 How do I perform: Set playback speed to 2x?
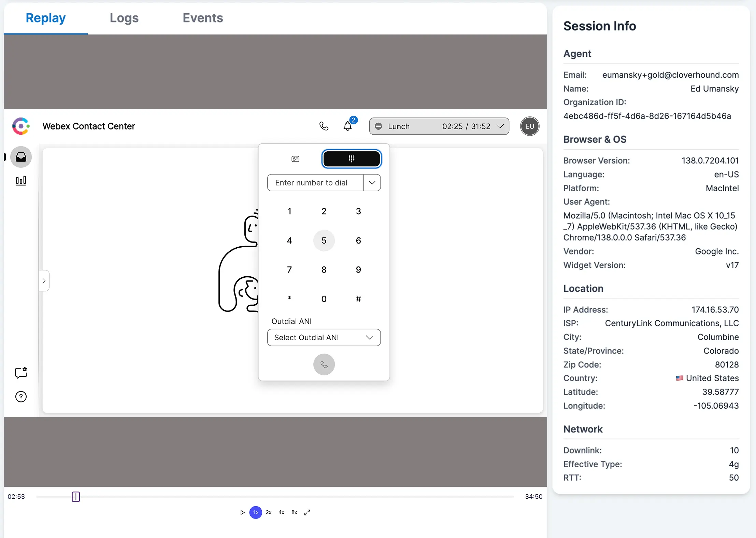point(268,512)
